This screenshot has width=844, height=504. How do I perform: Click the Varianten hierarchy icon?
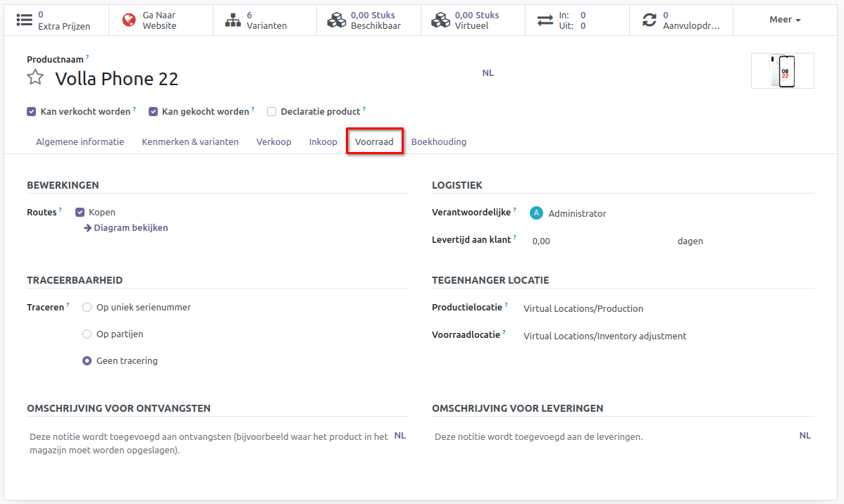click(233, 20)
